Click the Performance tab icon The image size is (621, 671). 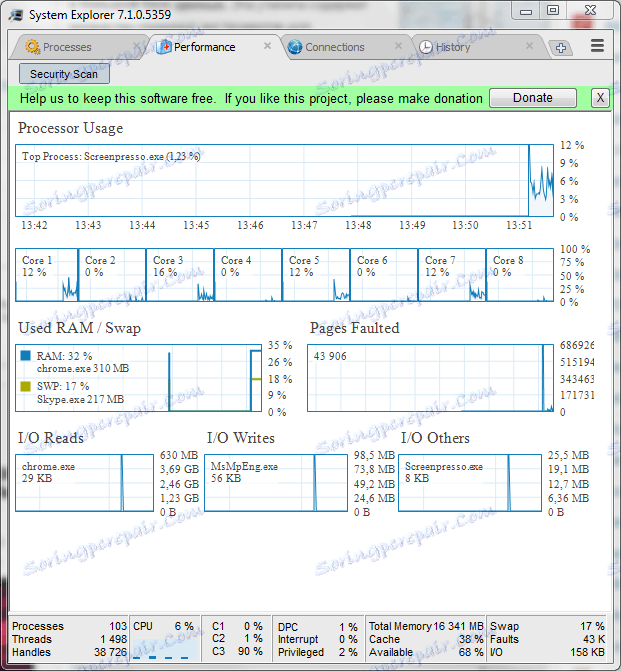coord(163,47)
